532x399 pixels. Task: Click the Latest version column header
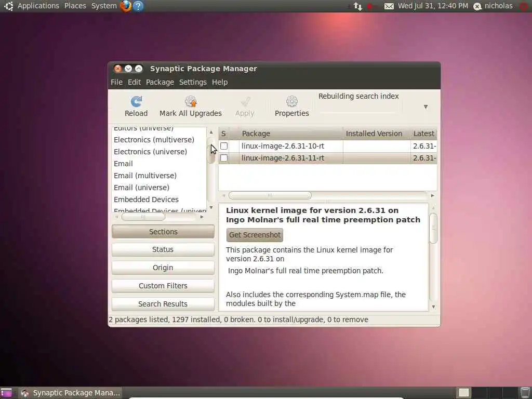pos(423,134)
